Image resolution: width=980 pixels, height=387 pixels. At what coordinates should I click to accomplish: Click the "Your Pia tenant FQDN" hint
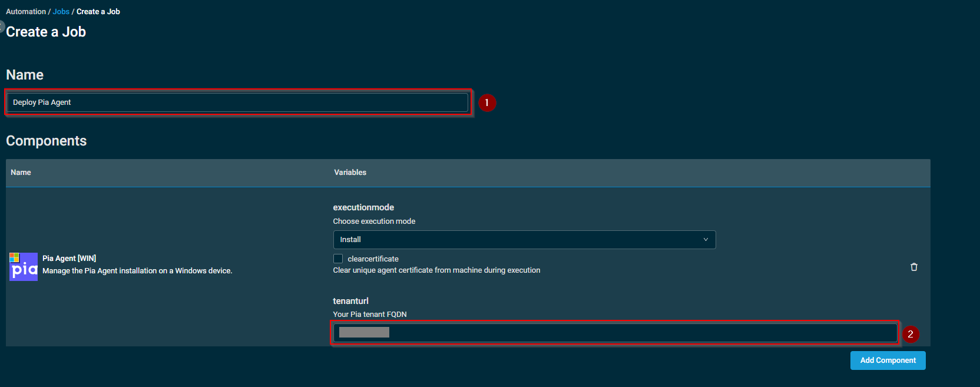(370, 315)
